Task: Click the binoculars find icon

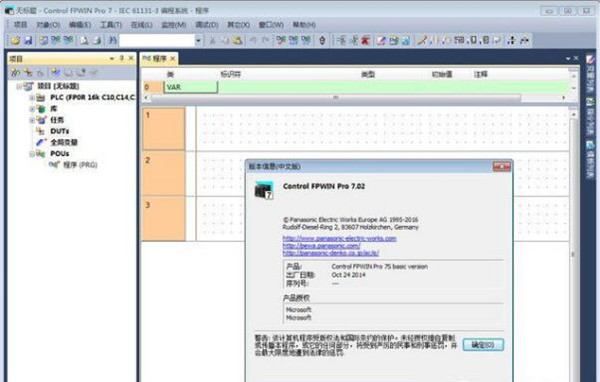Action: click(112, 40)
